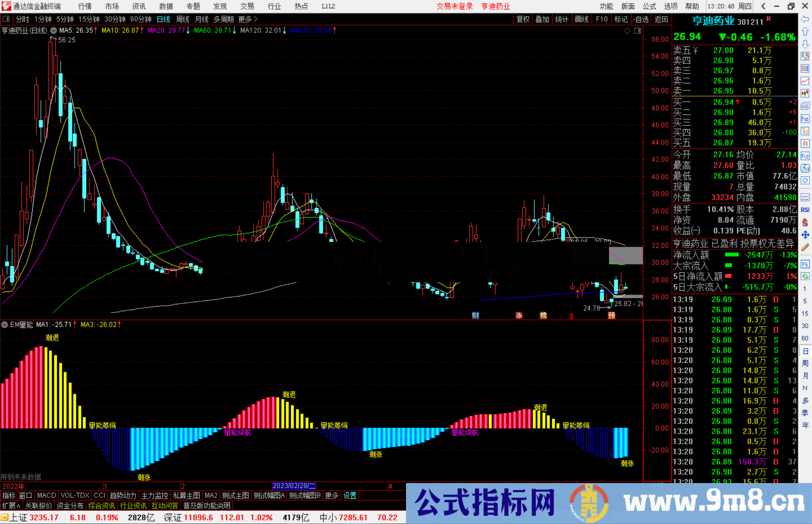Click the green 大宗流入 bar
Viewport: 812px width, 524px height.
point(729,266)
